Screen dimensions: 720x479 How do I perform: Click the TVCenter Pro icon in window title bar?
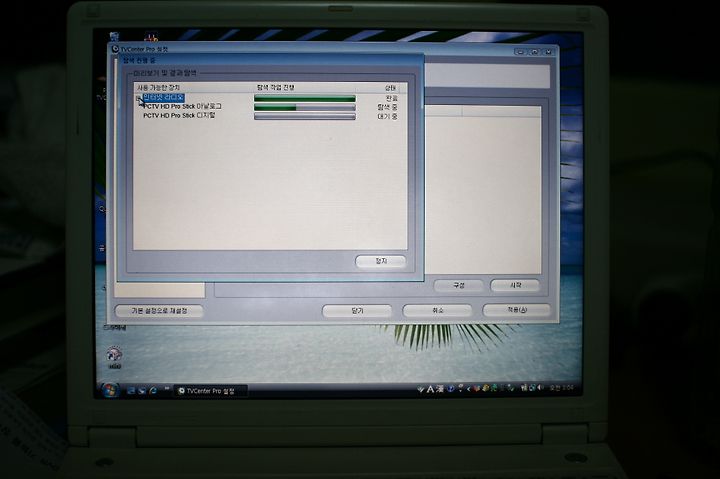[115, 48]
